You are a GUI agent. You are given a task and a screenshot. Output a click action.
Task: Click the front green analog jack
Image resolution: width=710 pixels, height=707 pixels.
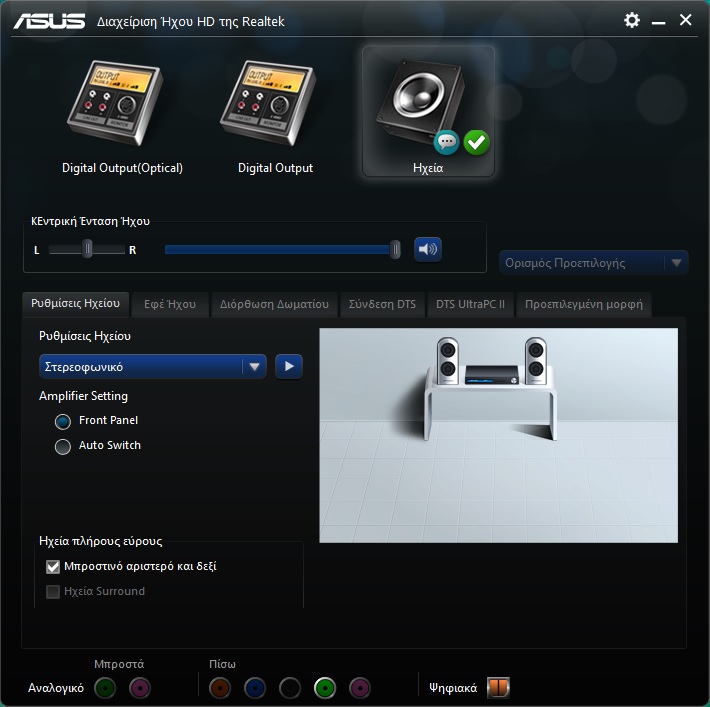point(105,688)
